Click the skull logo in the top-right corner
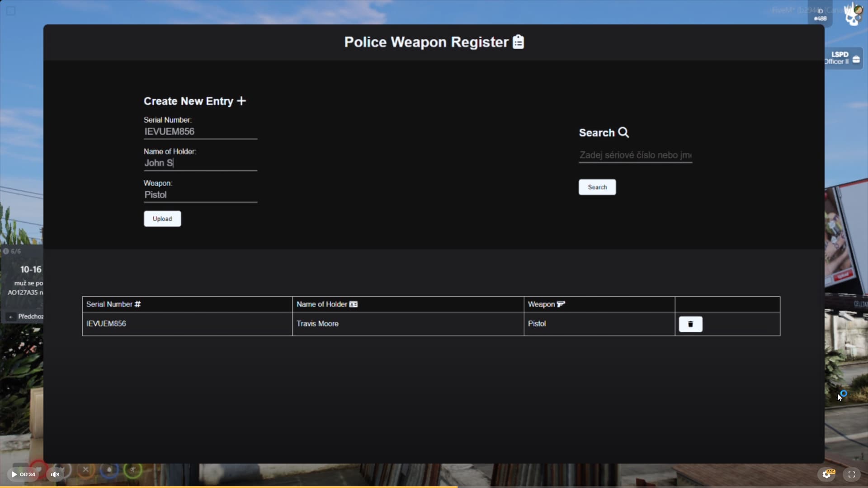This screenshot has height=488, width=868. pos(853,14)
